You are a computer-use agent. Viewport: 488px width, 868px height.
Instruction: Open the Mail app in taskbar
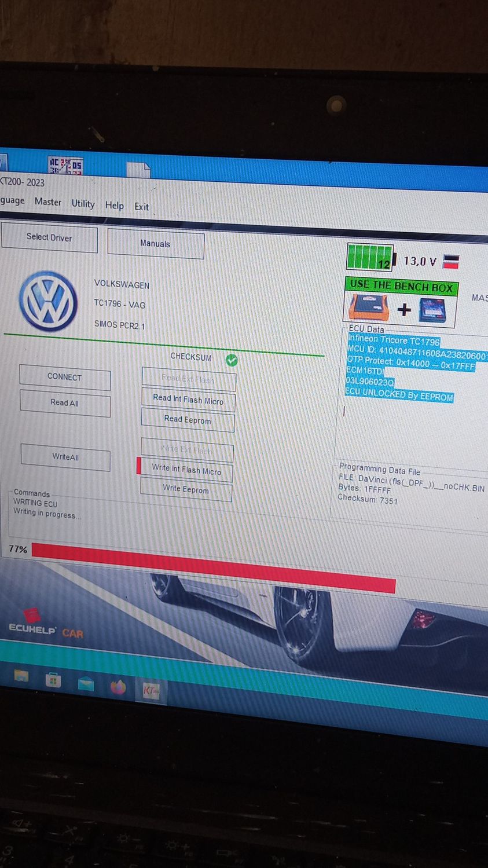point(86,683)
